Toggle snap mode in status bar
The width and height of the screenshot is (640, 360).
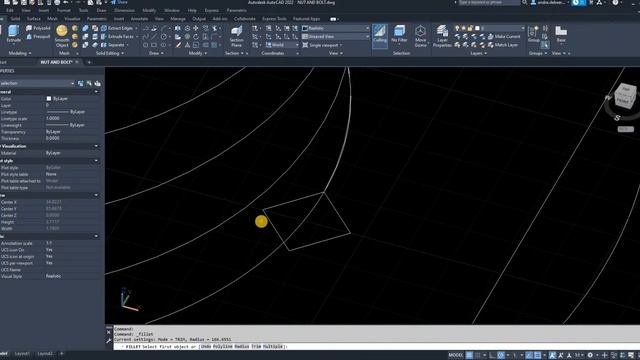pos(478,355)
